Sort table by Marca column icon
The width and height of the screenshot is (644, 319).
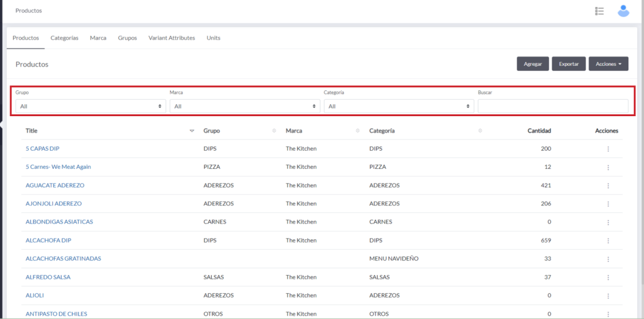(x=357, y=131)
